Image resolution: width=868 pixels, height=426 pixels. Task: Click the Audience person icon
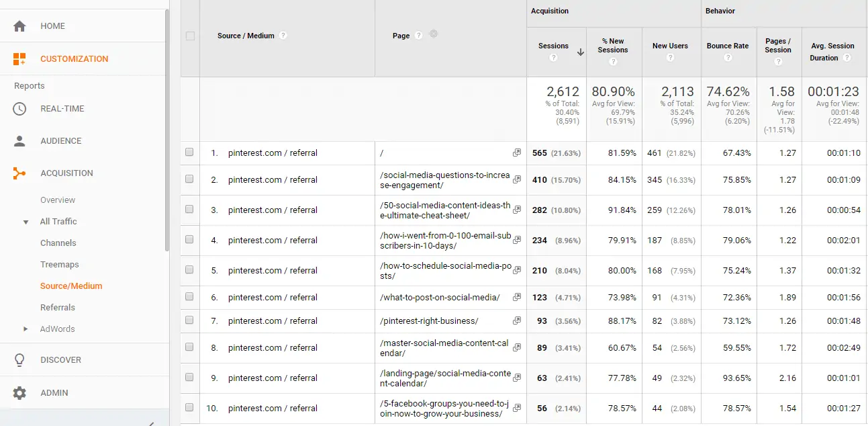(19, 141)
